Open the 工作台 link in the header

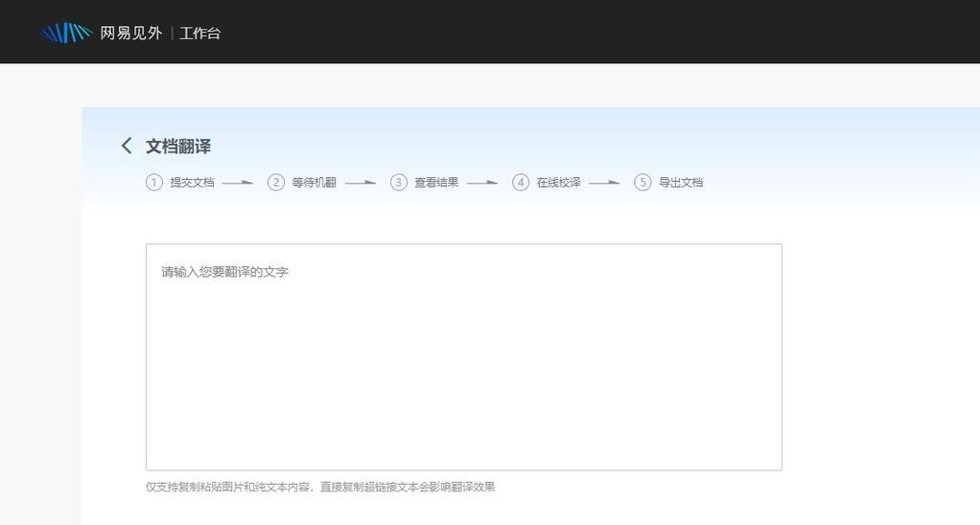click(x=200, y=34)
